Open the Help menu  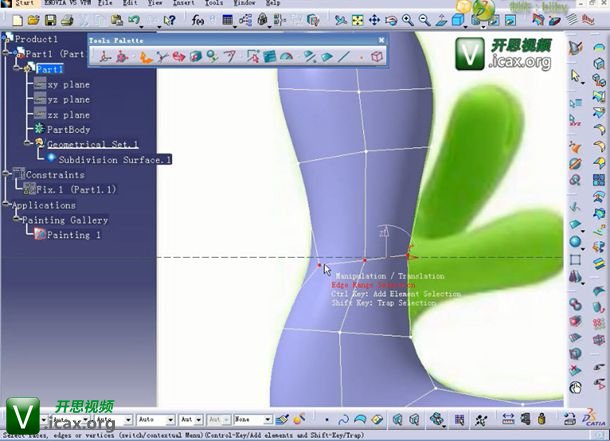273,3
